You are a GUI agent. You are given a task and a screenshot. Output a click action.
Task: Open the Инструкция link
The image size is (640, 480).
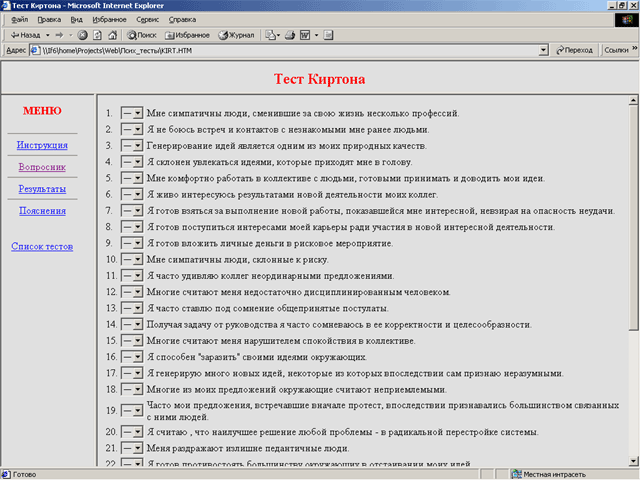tap(42, 145)
